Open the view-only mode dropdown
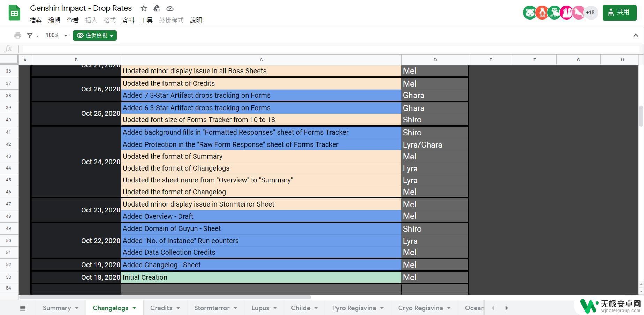This screenshot has height=315, width=644. pyautogui.click(x=95, y=36)
